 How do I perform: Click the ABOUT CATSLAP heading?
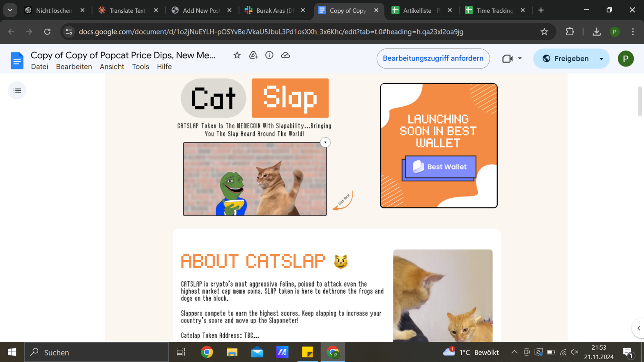[253, 261]
